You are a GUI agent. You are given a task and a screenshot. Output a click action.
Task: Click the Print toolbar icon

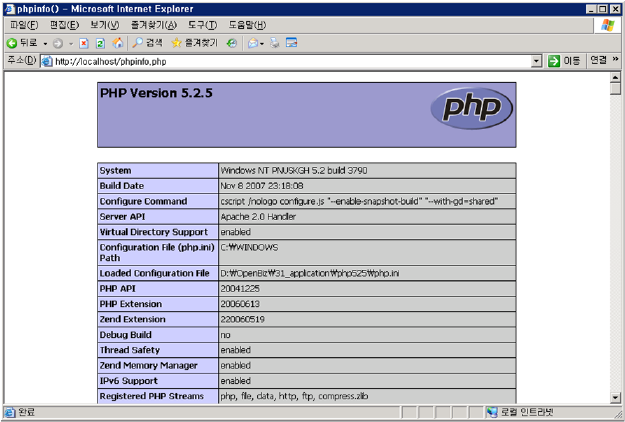275,43
